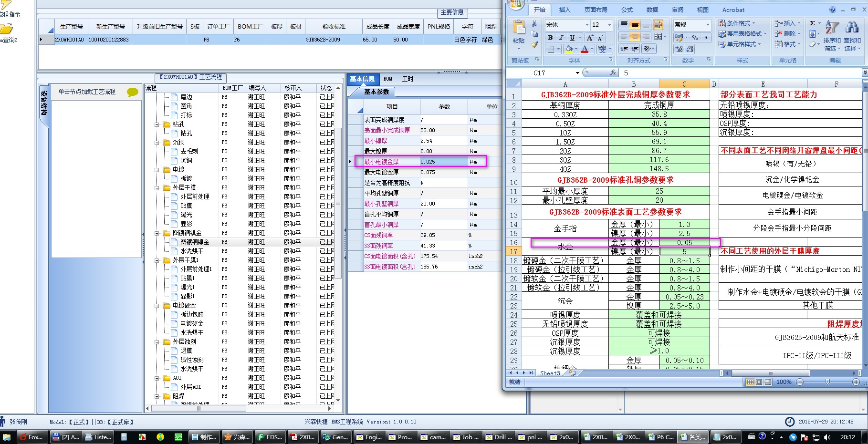The image size is (868, 444).
Task: Click the accounting number format icon
Action: (x=679, y=37)
